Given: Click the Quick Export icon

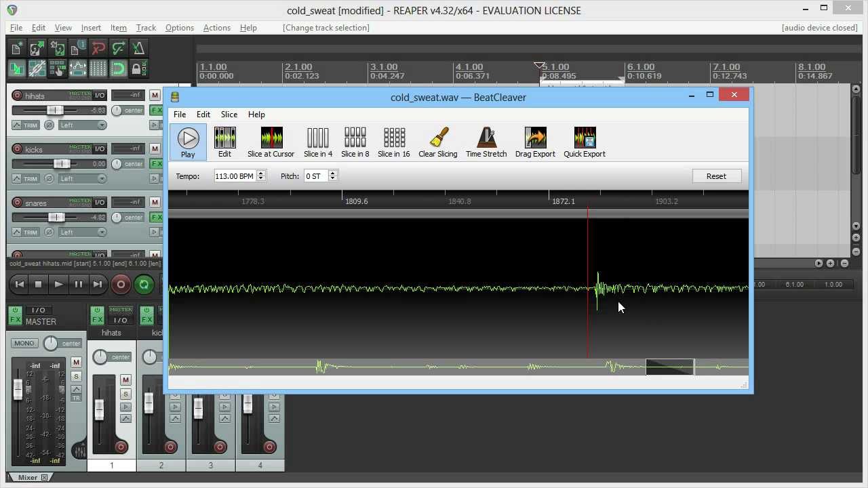Looking at the screenshot, I should (x=585, y=142).
